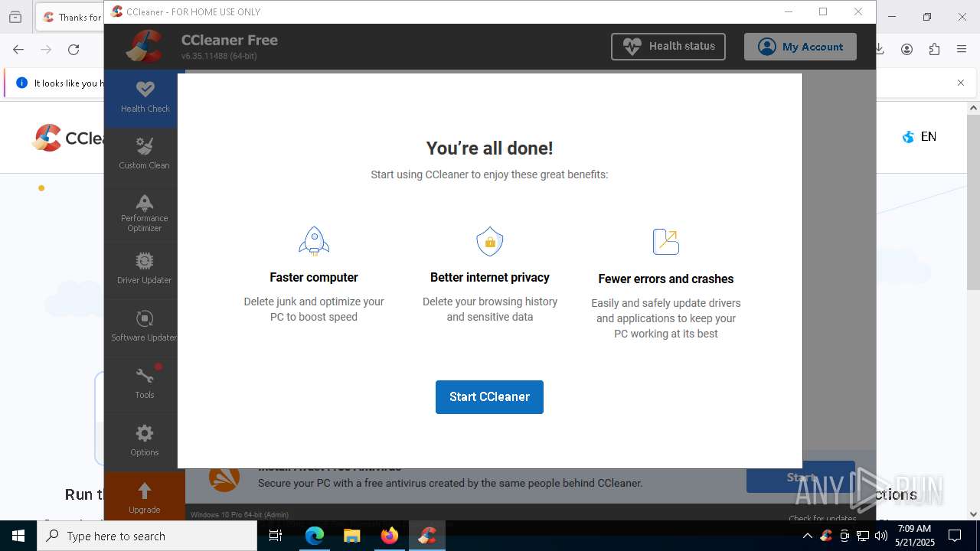Image resolution: width=980 pixels, height=551 pixels.
Task: Open the volume tray icon
Action: [x=881, y=536]
